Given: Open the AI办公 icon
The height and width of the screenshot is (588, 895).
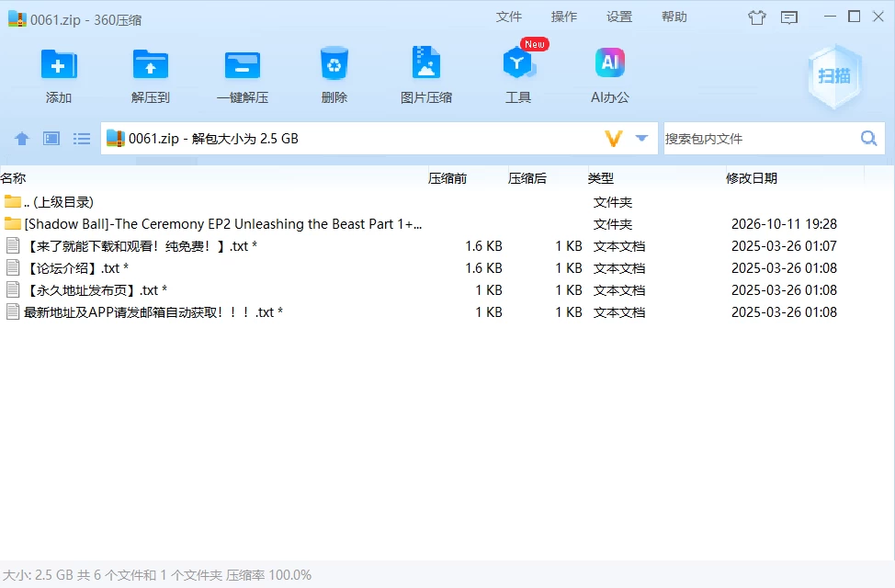Looking at the screenshot, I should tap(609, 62).
